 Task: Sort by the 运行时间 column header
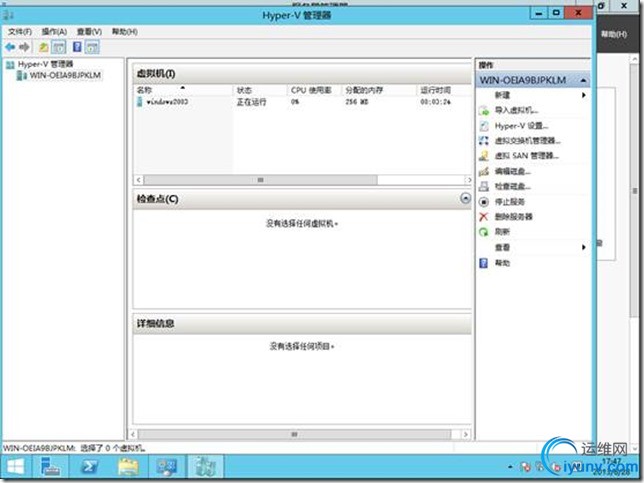[x=444, y=90]
